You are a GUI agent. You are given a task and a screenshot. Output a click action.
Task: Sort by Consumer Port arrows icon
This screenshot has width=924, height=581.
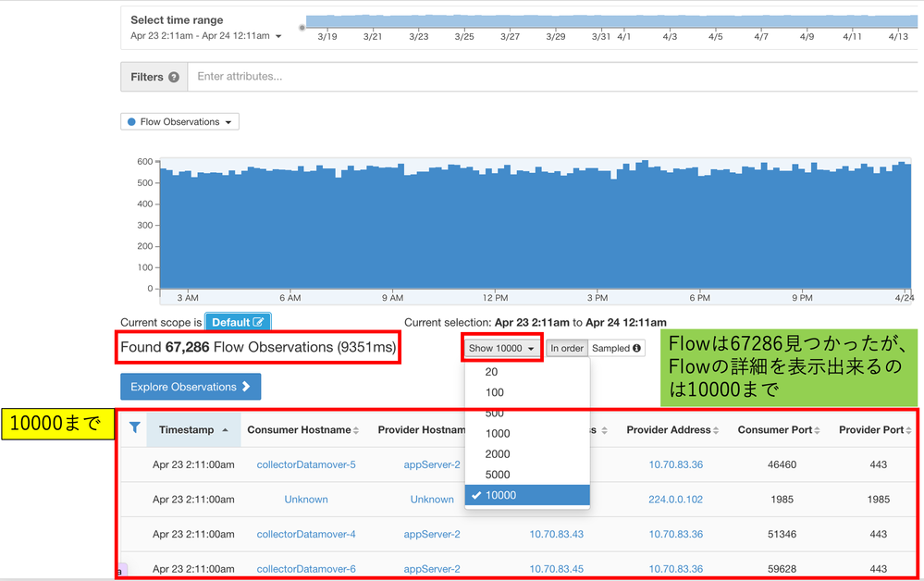coord(817,431)
